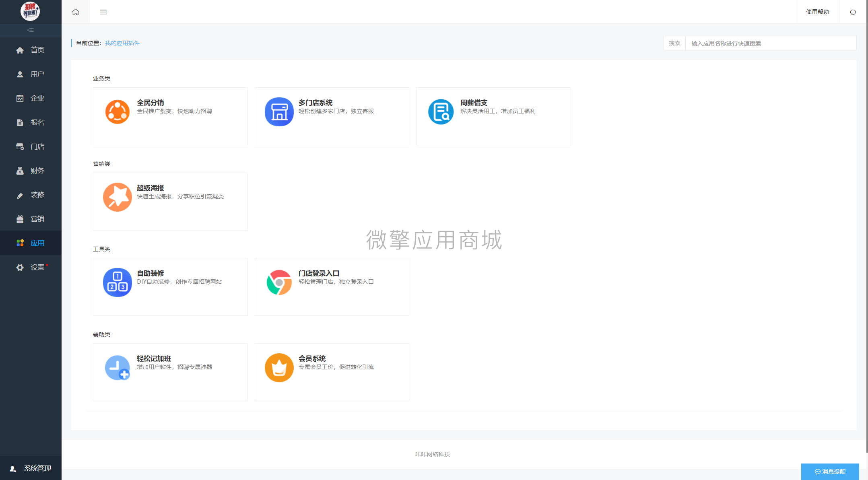The image size is (868, 480).
Task: Navigate to the 用户 menu item
Action: click(x=31, y=74)
